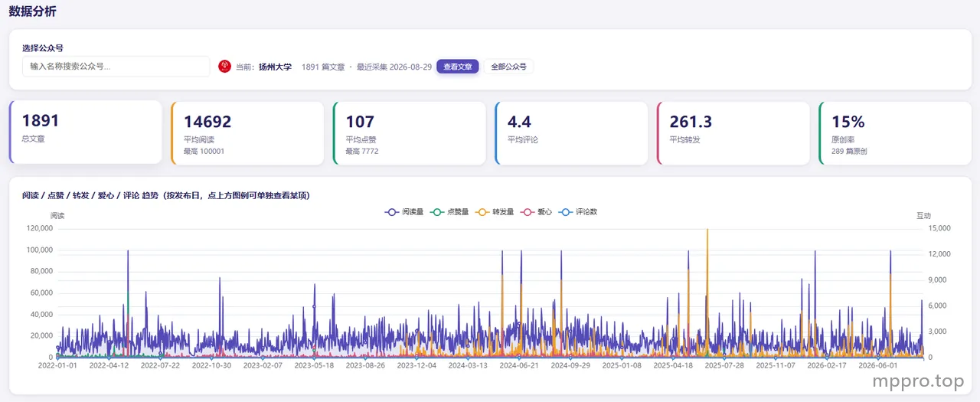Show all accounts via 全部公众号 button
The image size is (980, 402).
[x=508, y=67]
